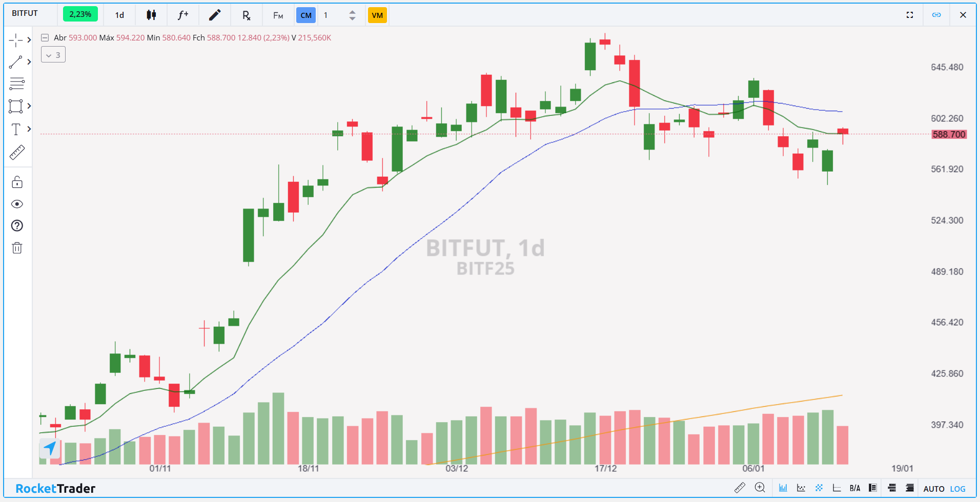The height and width of the screenshot is (502, 980).
Task: Click the blue navigation arrow button on chart
Action: [x=50, y=448]
